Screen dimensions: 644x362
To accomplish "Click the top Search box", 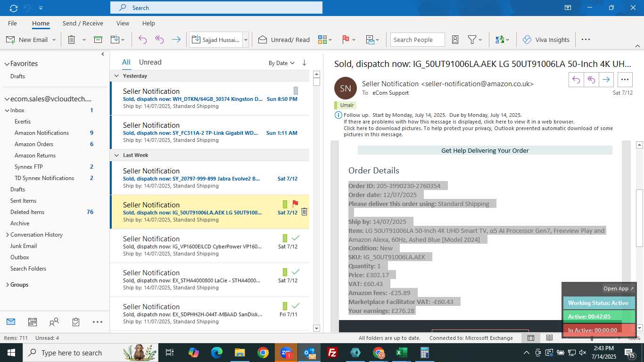I will (216, 8).
